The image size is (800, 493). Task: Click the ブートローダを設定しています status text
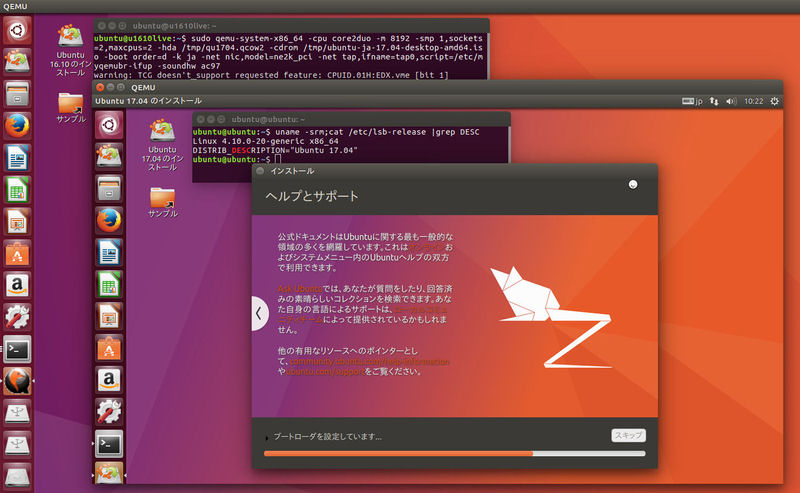click(328, 436)
